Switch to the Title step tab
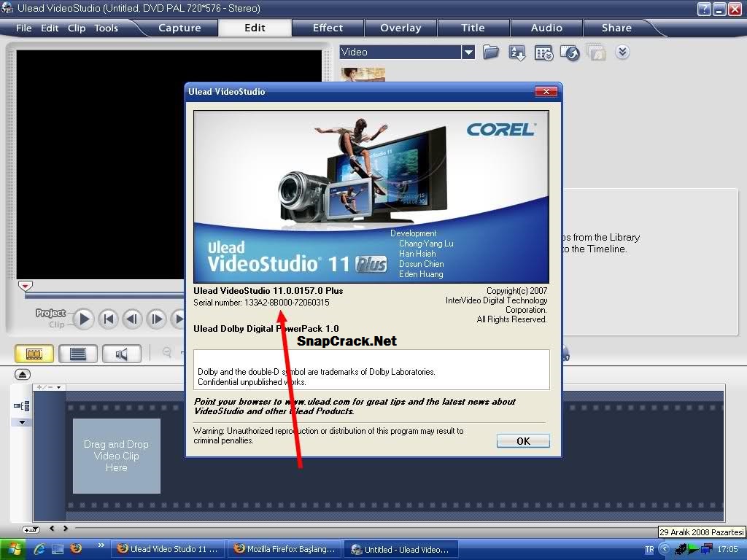Image resolution: width=747 pixels, height=560 pixels. point(473,28)
